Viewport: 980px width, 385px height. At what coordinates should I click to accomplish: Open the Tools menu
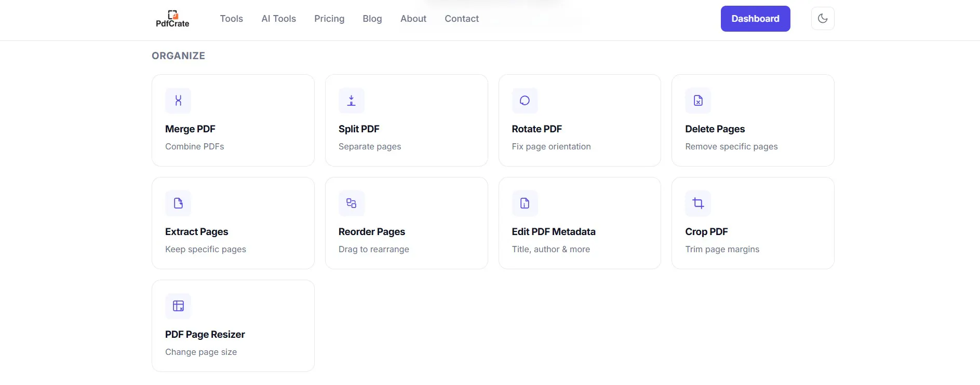click(231, 19)
